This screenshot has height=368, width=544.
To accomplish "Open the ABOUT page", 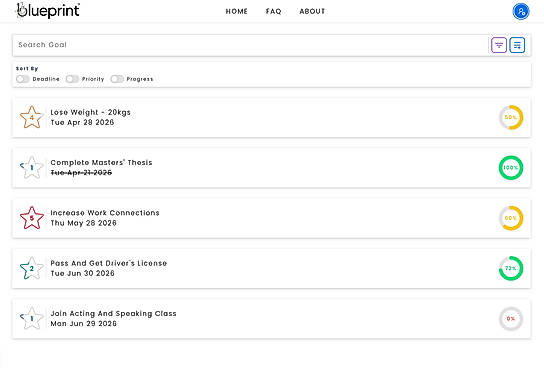I will [312, 11].
